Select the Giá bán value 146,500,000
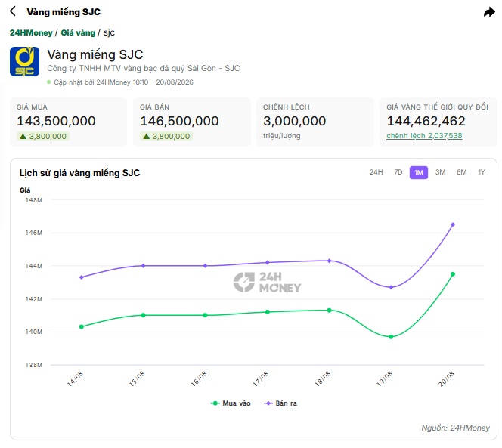 coord(179,121)
